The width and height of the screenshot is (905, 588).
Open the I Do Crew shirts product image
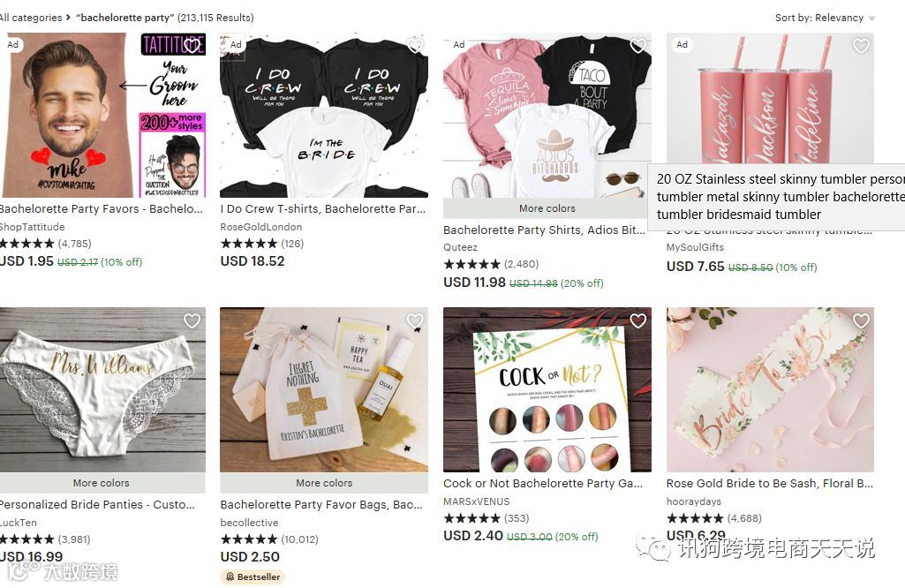324,116
